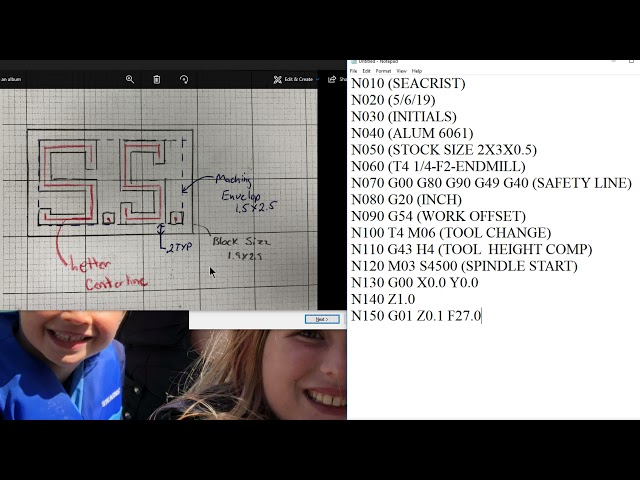Click the rotate icon in Photos toolbar
The image size is (640, 480).
(x=184, y=79)
